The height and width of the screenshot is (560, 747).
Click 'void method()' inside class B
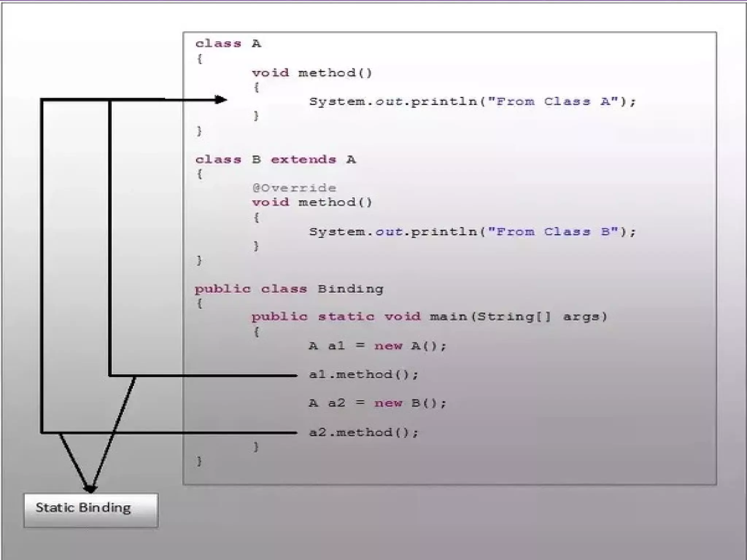[x=312, y=202]
